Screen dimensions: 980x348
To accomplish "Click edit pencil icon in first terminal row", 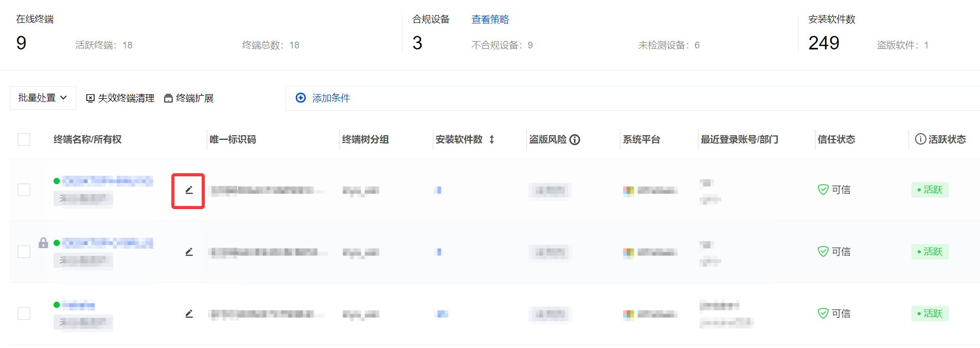I will [x=189, y=190].
